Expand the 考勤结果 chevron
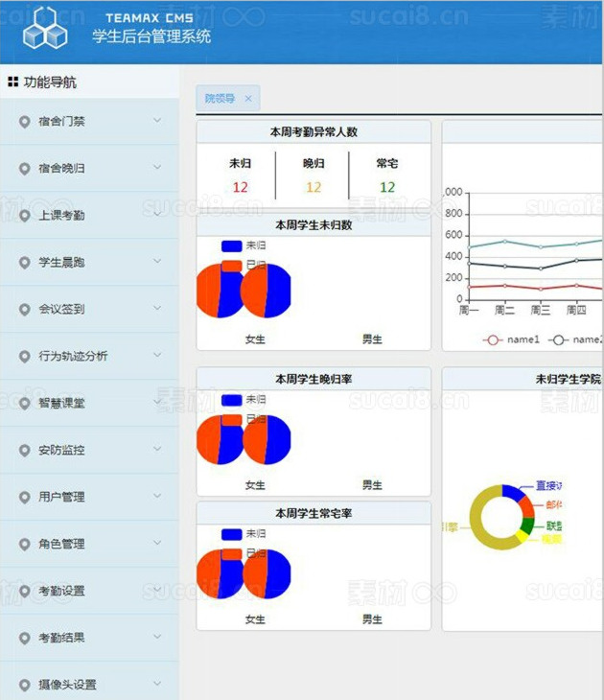 pos(157,637)
